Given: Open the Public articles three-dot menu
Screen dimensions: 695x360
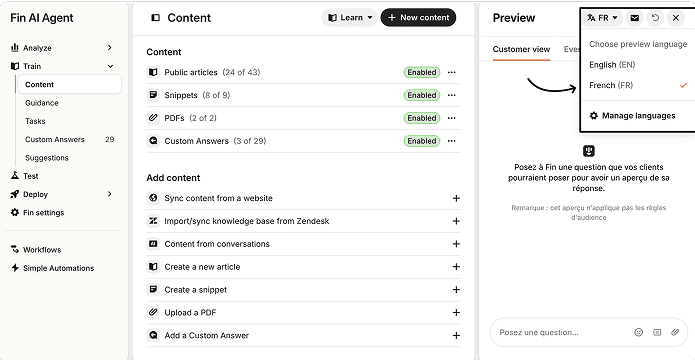Looking at the screenshot, I should 452,72.
